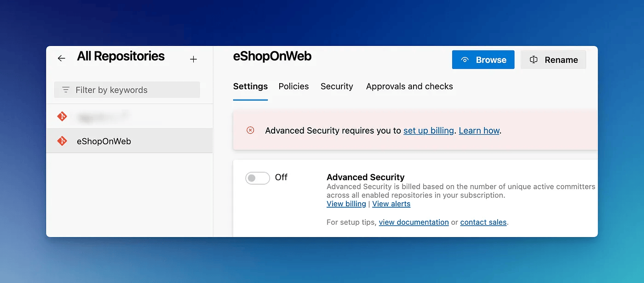The width and height of the screenshot is (644, 283).
Task: Follow the 'set up billing' link
Action: [428, 130]
